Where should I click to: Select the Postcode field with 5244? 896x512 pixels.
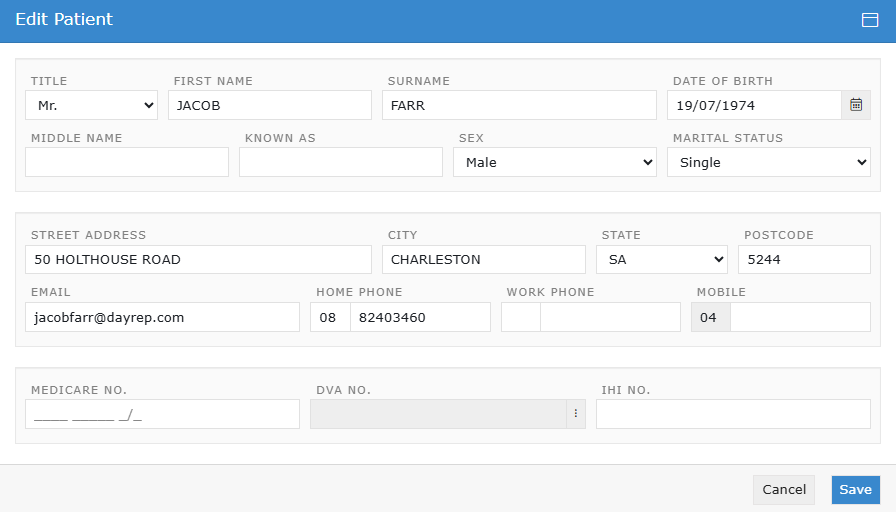[x=804, y=259]
